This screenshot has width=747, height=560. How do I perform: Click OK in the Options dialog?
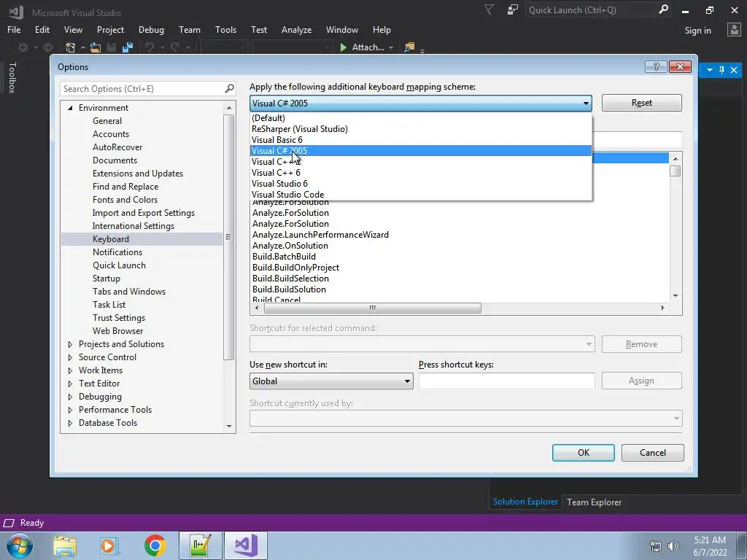click(x=584, y=452)
